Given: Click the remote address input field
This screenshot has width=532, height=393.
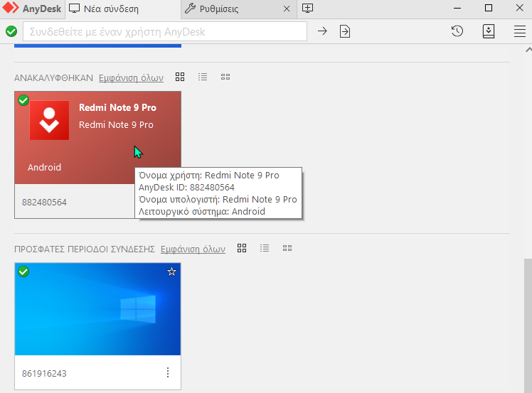Looking at the screenshot, I should 165,31.
